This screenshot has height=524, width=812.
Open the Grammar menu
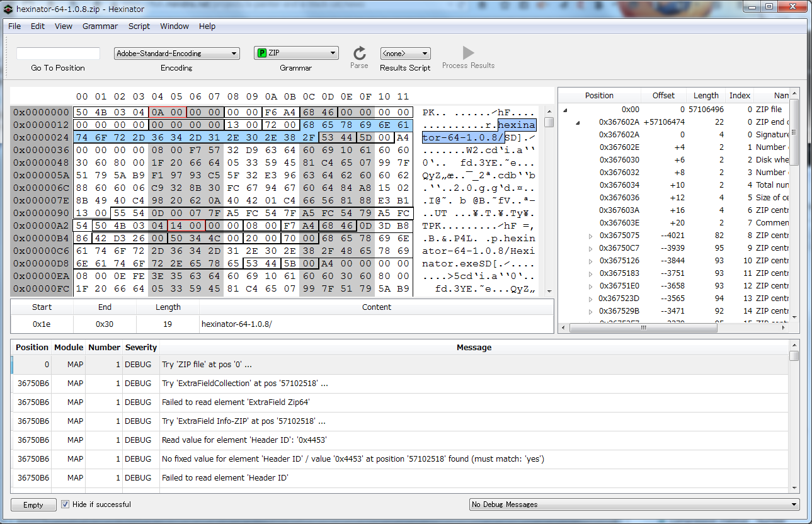100,26
